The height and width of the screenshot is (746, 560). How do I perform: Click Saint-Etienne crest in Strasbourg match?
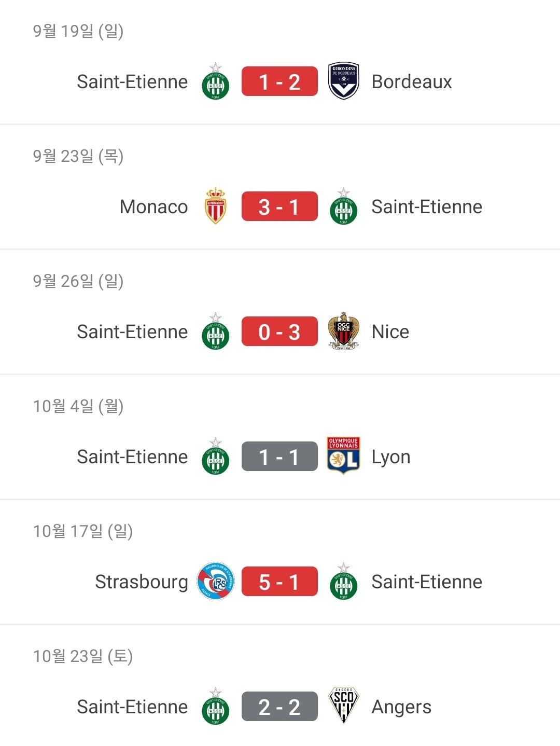coord(343,582)
